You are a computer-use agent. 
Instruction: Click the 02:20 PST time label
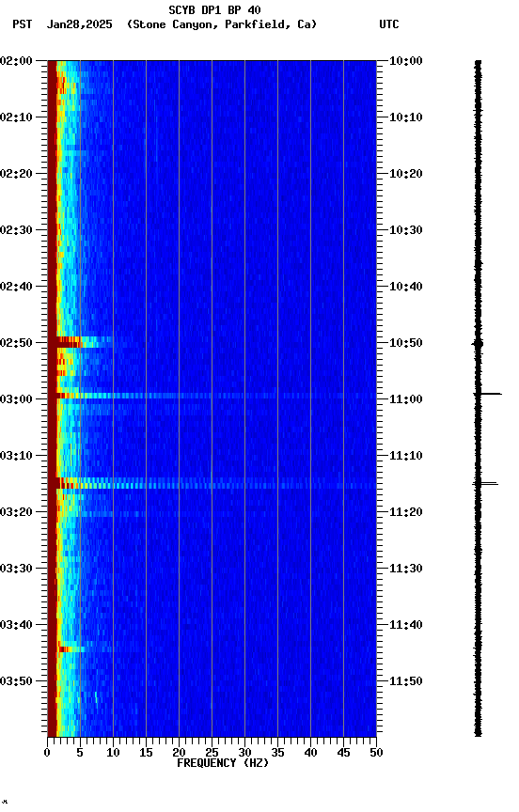click(16, 174)
